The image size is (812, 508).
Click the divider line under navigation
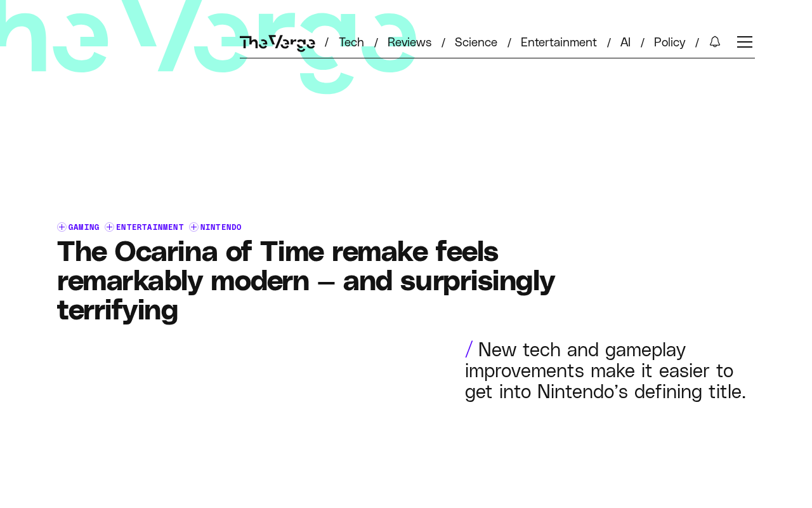[497, 58]
